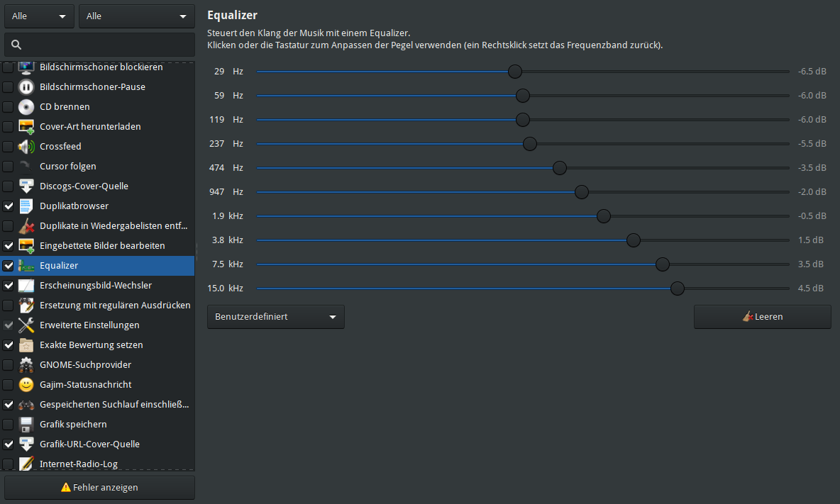The height and width of the screenshot is (504, 840).
Task: Enable the GNOME-Suchprovider checkbox
Action: (8, 364)
